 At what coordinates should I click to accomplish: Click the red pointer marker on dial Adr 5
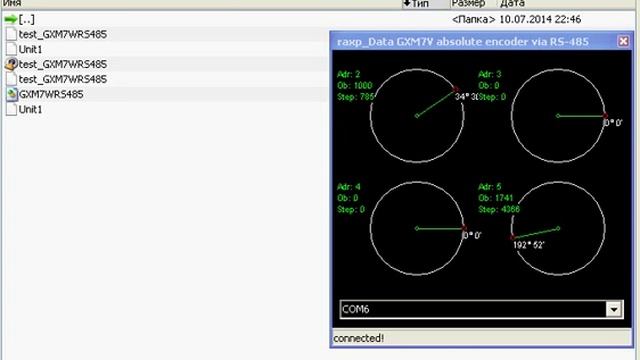click(512, 237)
